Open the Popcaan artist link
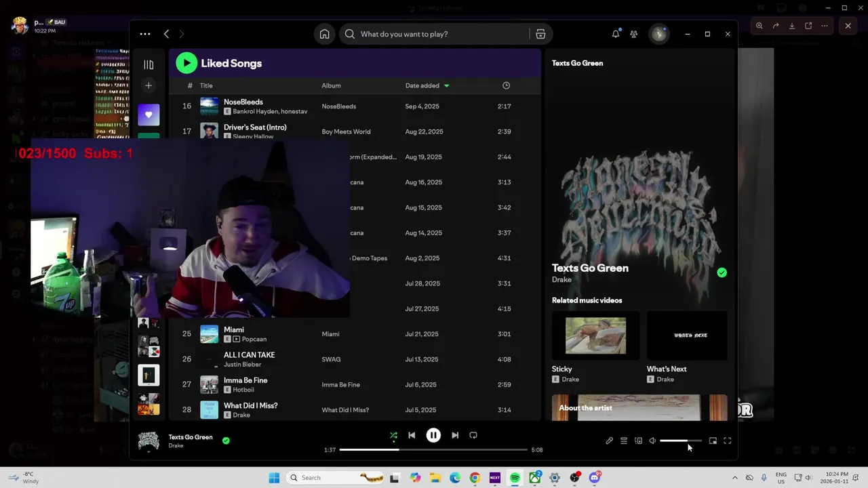 click(x=254, y=339)
